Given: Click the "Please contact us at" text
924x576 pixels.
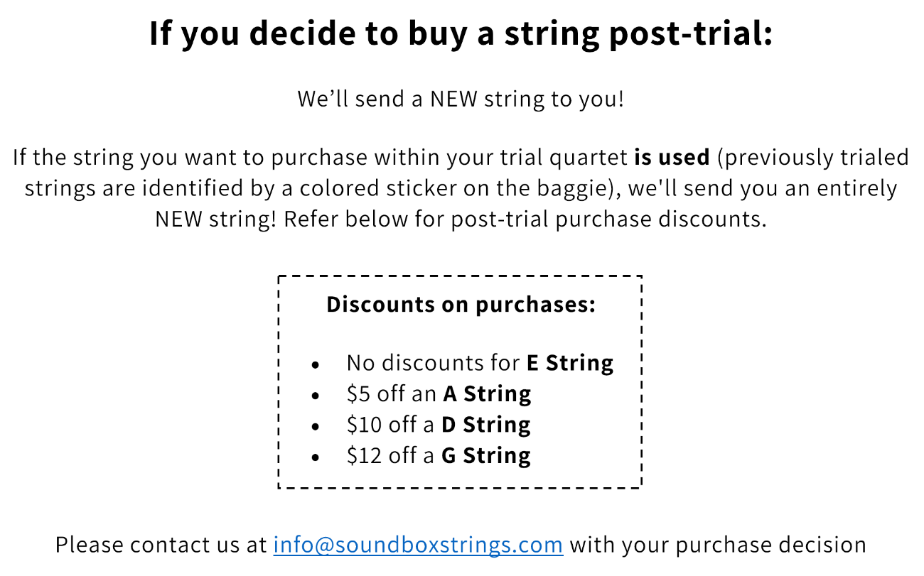Looking at the screenshot, I should (x=162, y=545).
